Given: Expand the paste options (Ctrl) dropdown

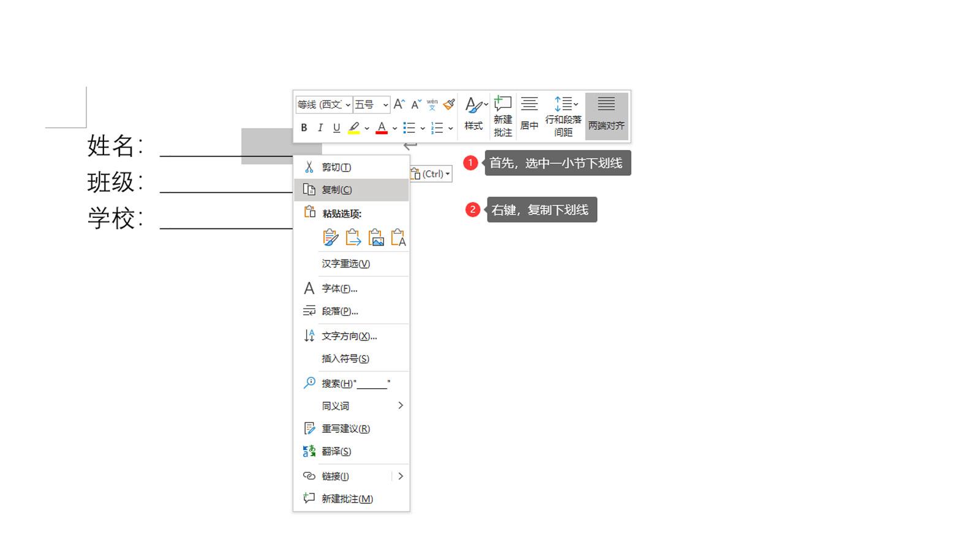Looking at the screenshot, I should point(448,173).
